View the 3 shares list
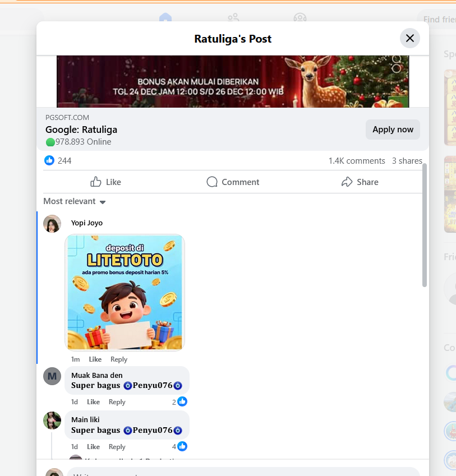The height and width of the screenshot is (476, 456). coord(407,160)
